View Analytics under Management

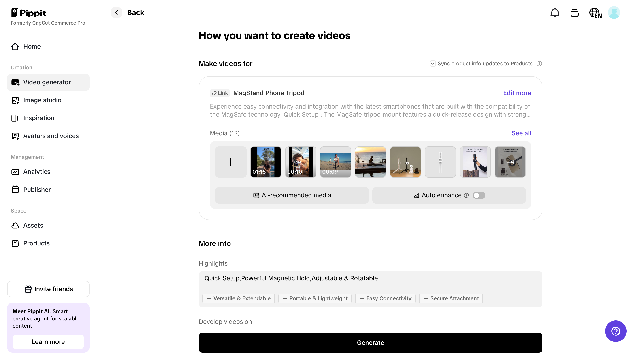[37, 171]
